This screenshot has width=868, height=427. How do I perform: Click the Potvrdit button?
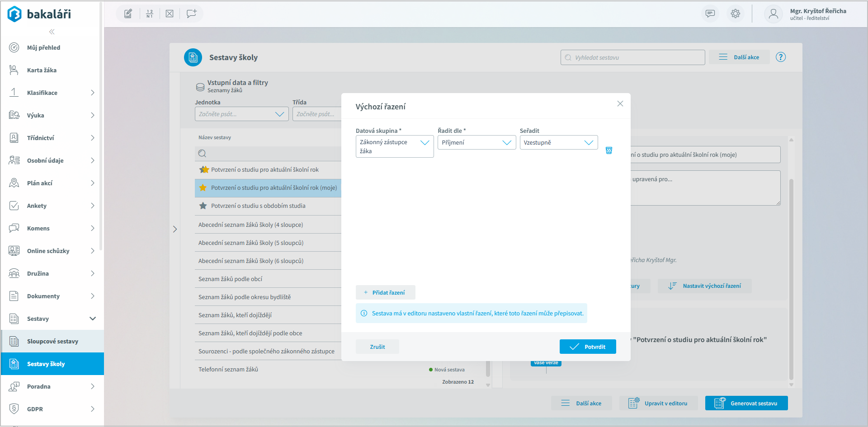tap(587, 347)
